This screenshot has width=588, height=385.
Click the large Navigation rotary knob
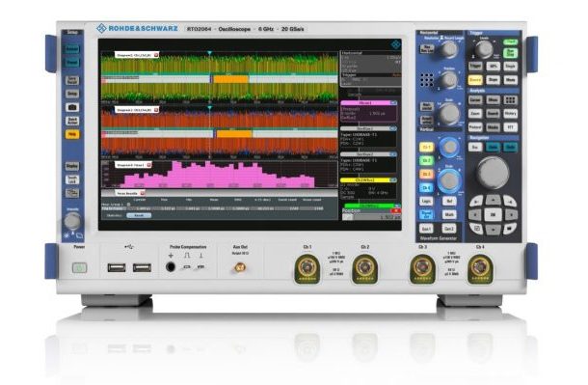tap(493, 173)
